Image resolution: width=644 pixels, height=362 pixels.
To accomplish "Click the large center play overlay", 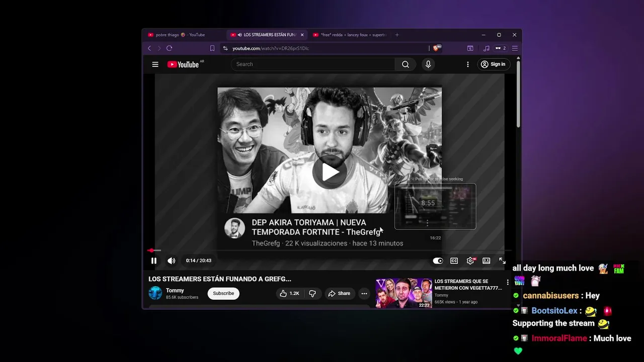I will click(330, 172).
